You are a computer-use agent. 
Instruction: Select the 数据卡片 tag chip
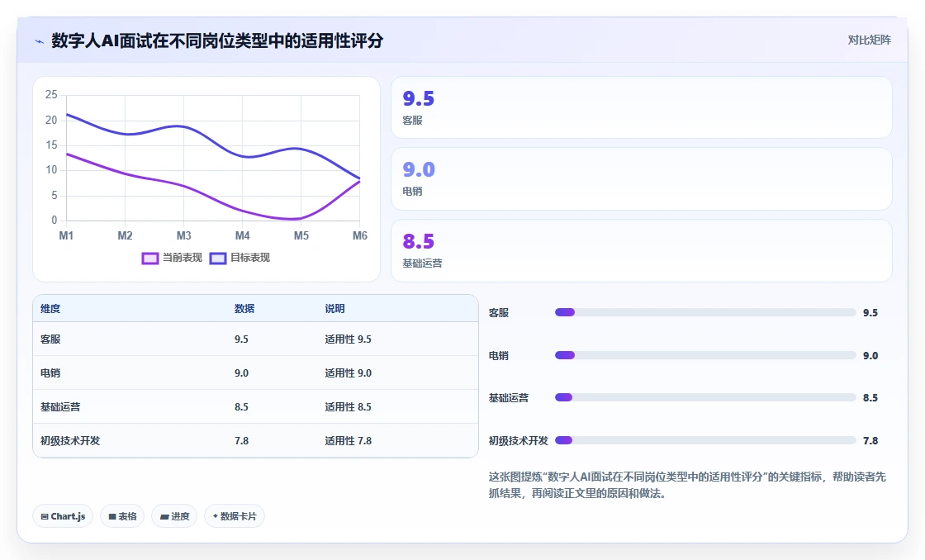pyautogui.click(x=235, y=516)
